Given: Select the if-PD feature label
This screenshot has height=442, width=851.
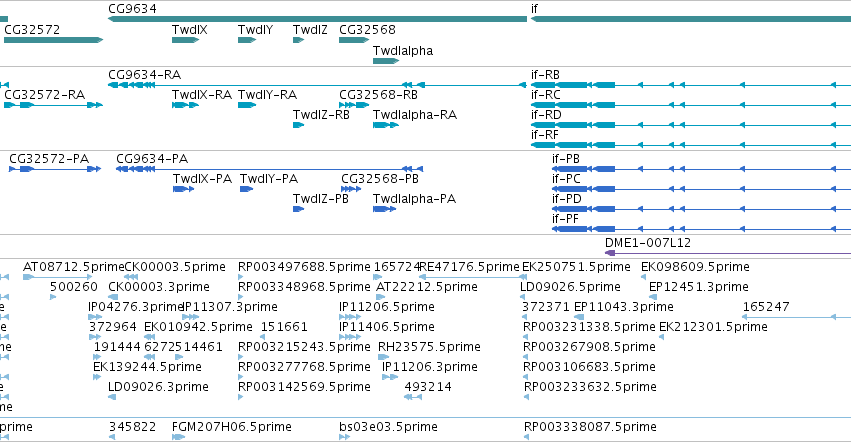Looking at the screenshot, I should pyautogui.click(x=567, y=199).
